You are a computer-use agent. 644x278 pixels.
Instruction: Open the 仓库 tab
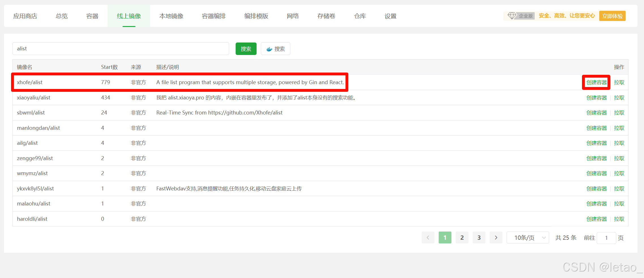click(x=360, y=16)
